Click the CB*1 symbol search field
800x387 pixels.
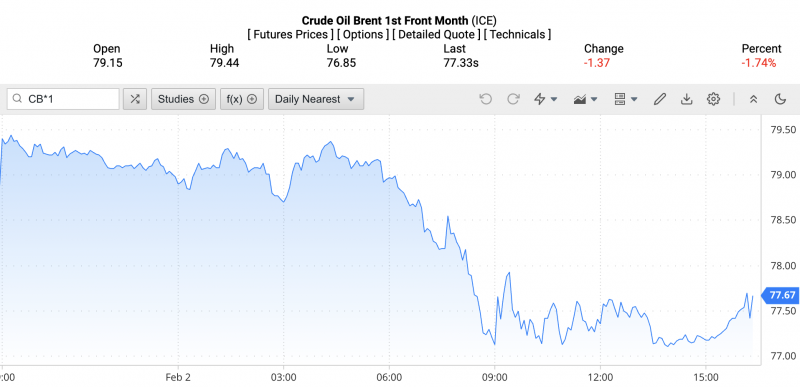[63, 99]
